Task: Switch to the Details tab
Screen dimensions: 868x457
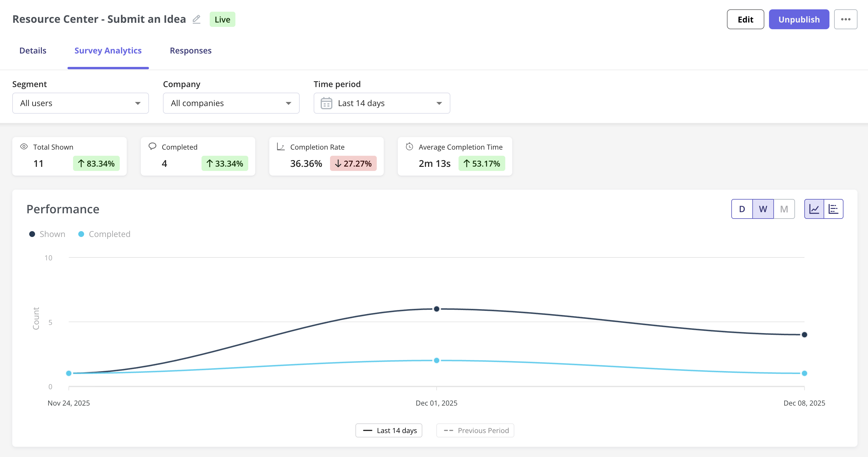Action: click(33, 51)
